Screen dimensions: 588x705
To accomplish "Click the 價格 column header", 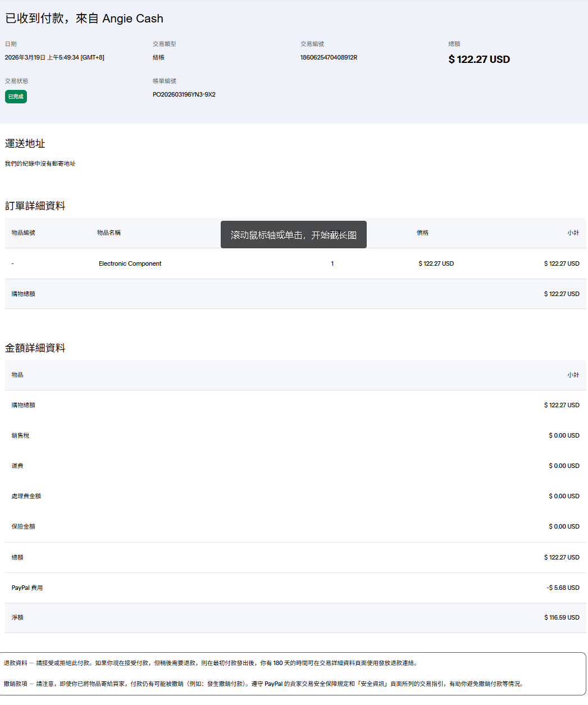I will 422,233.
